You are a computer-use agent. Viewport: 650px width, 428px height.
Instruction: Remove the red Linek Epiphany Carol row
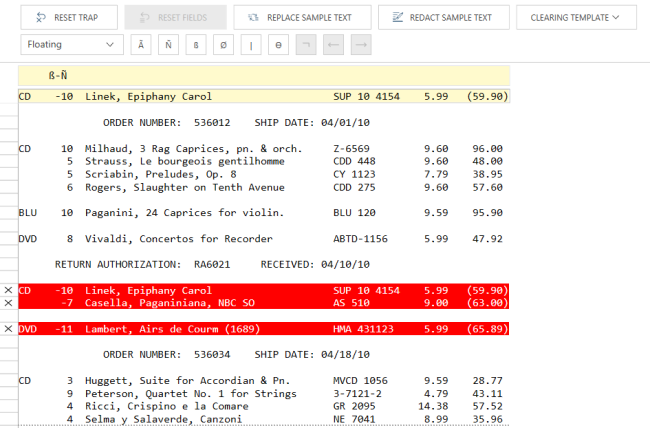pyautogui.click(x=8, y=290)
